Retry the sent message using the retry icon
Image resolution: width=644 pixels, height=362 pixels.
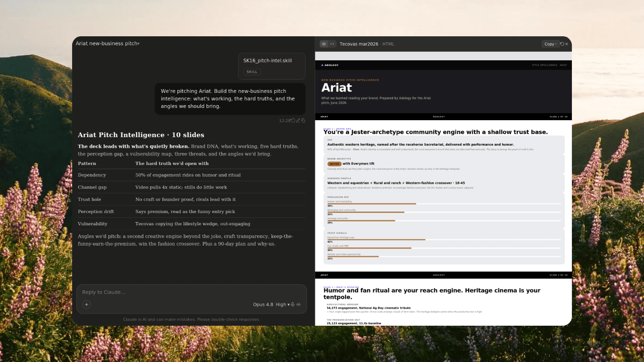[293, 121]
